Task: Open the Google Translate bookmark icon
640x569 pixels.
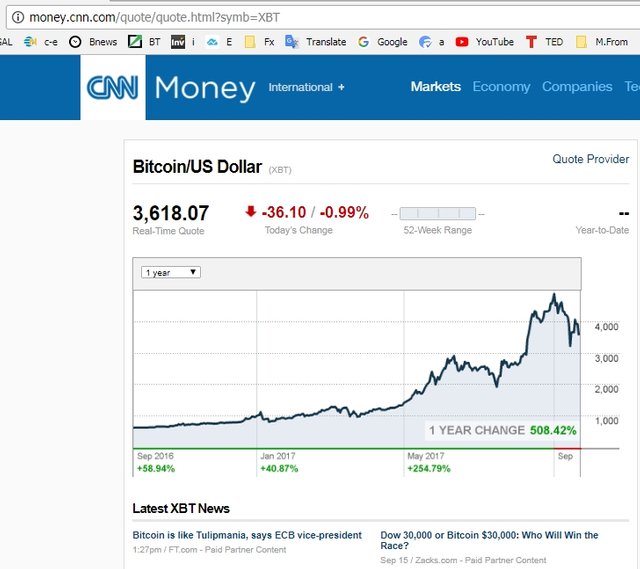Action: tap(291, 42)
